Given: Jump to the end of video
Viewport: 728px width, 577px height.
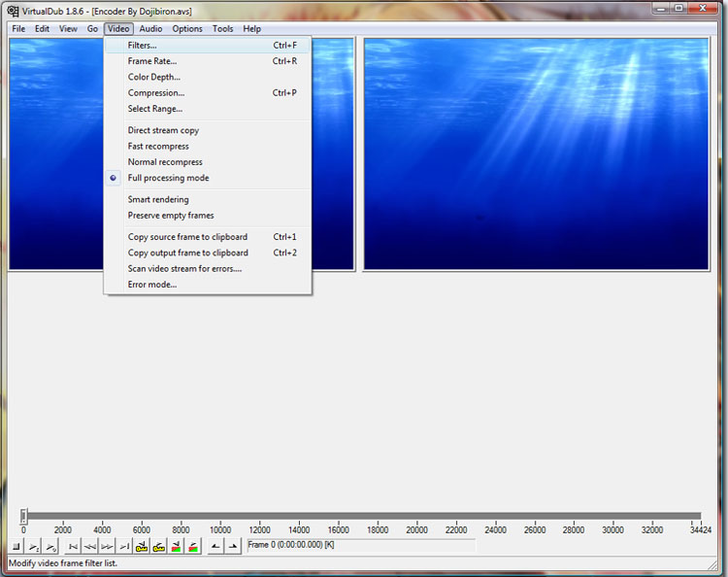Looking at the screenshot, I should tap(123, 547).
